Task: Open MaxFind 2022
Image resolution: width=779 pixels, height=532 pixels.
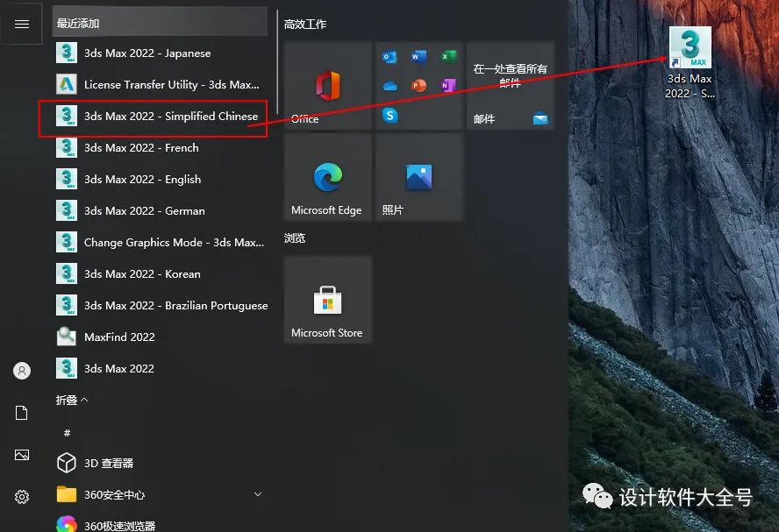Action: (x=160, y=337)
